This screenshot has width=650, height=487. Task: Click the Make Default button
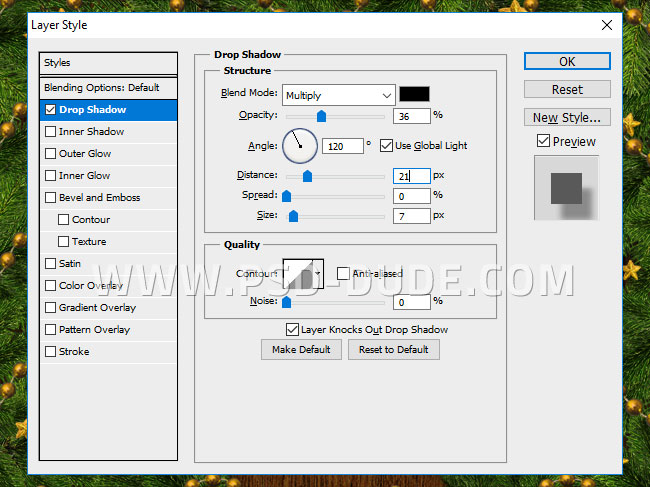[301, 349]
